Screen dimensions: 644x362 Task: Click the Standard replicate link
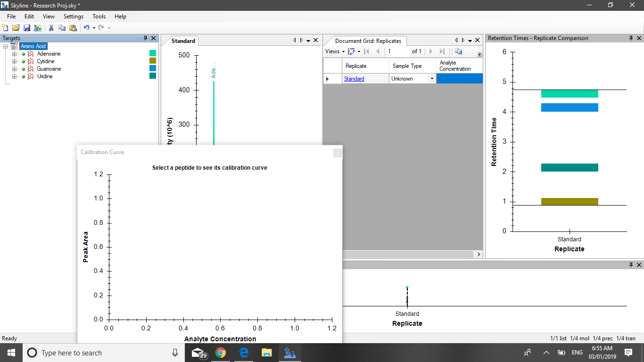354,79
